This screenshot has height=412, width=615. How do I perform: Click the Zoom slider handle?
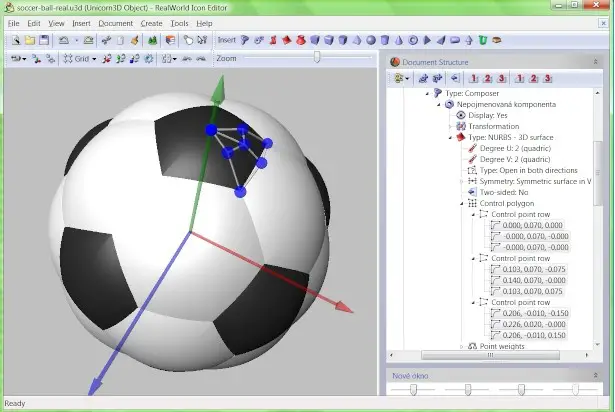[317, 58]
